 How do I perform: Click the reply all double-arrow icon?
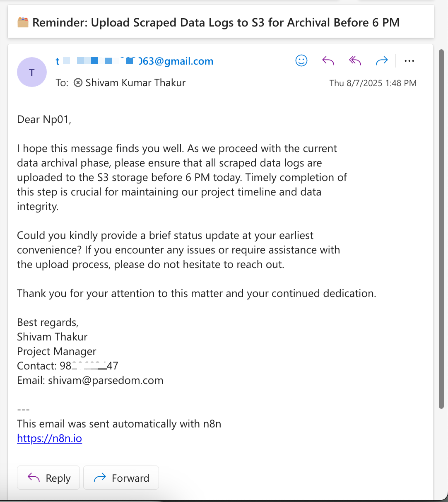[x=355, y=61]
